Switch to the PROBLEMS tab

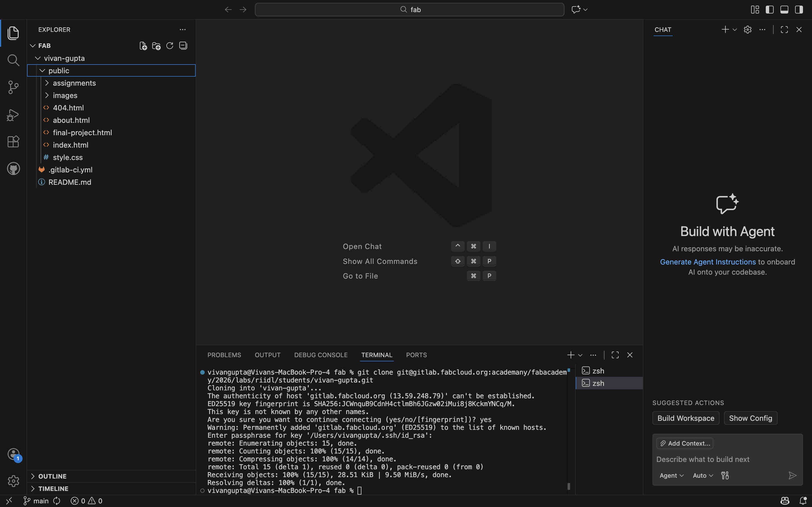(224, 355)
